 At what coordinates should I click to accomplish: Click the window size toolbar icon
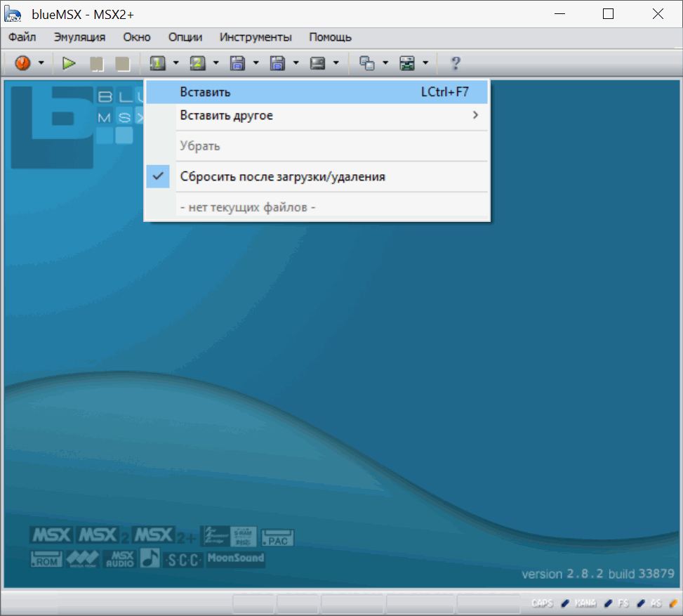tap(366, 63)
